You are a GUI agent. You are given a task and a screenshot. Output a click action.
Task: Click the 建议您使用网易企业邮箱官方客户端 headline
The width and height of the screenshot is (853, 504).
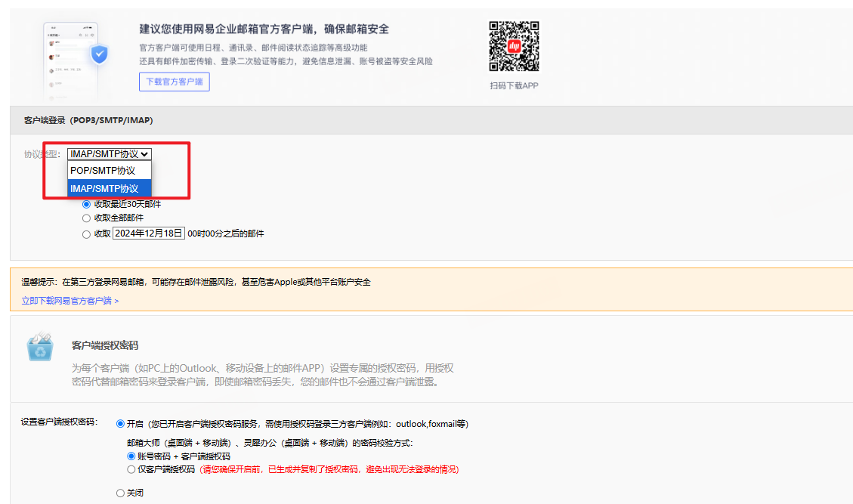point(264,29)
